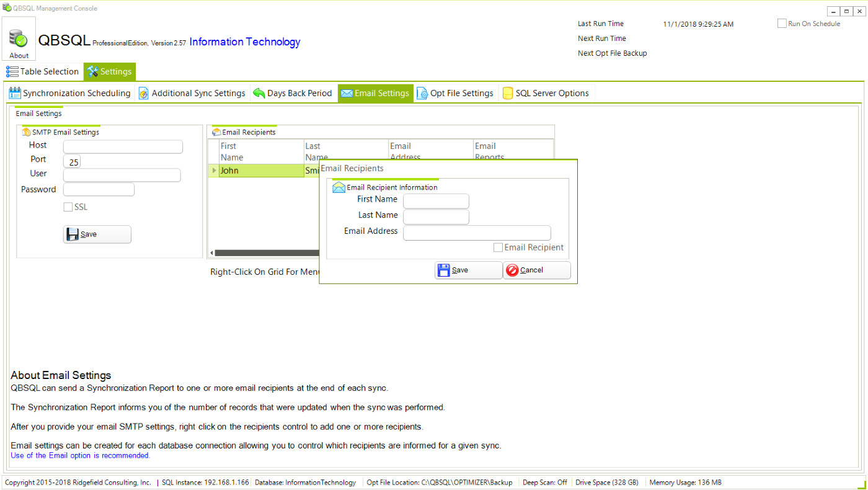This screenshot has height=490, width=868.
Task: Click the QBSQL Management Console title bar icon
Action: [7, 8]
